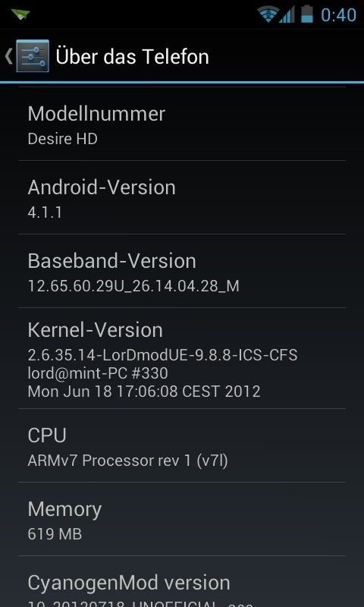Tap the Wi-Fi signal icon in status bar
Screen dimensions: 364x607
pos(268,14)
